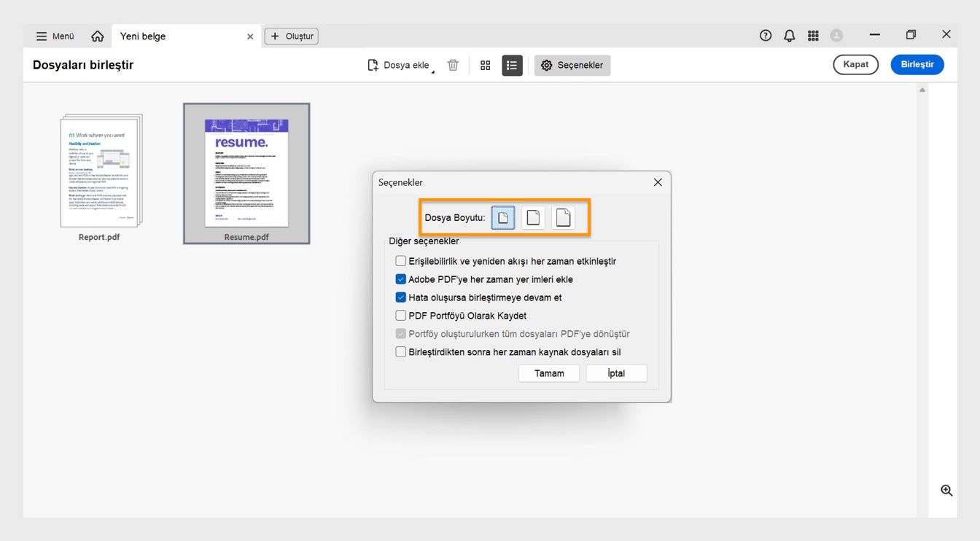
Task: Restore down the Acrobat window
Action: [911, 35]
